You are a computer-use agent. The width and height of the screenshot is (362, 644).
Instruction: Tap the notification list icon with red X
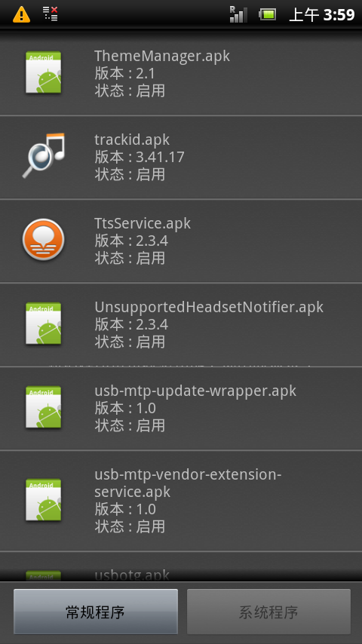tap(50, 14)
